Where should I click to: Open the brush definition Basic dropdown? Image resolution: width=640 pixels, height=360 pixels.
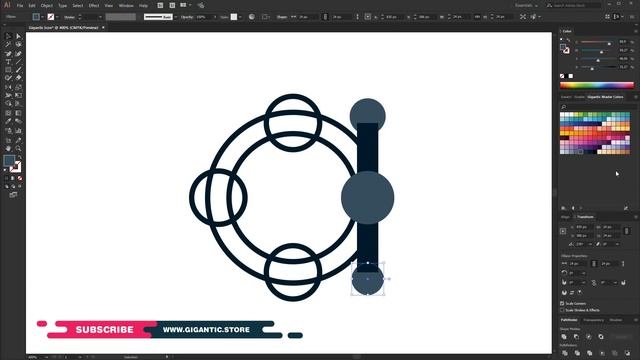pyautogui.click(x=176, y=17)
